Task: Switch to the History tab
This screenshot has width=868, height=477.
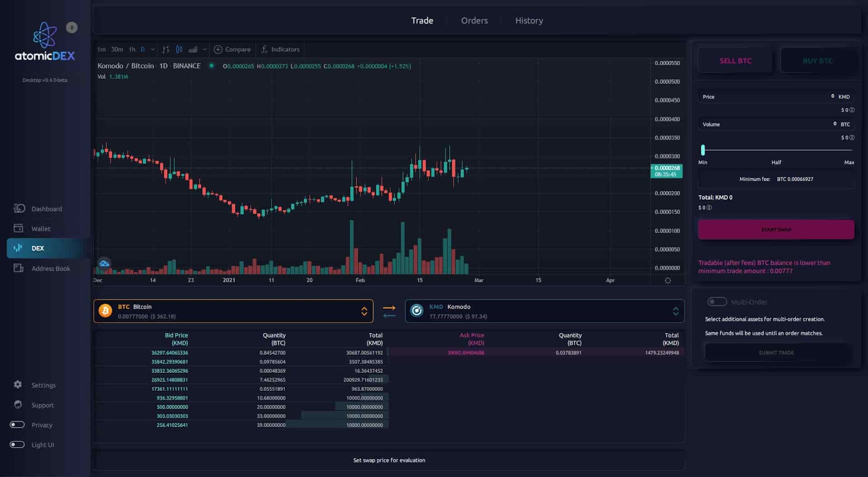Action: tap(529, 21)
